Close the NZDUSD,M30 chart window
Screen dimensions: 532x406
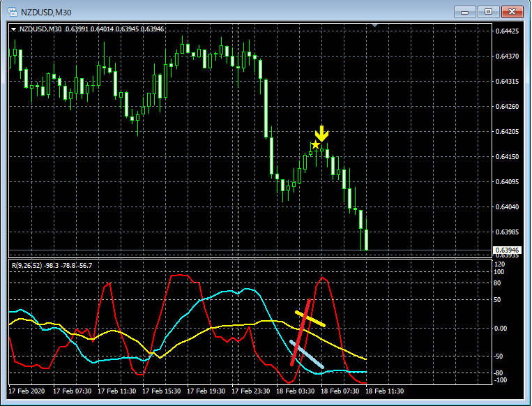pos(512,12)
